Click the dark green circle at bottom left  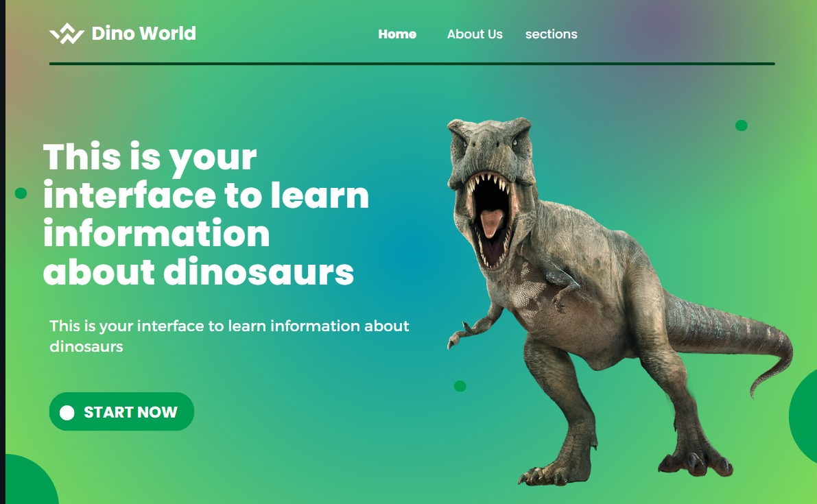pos(29,484)
